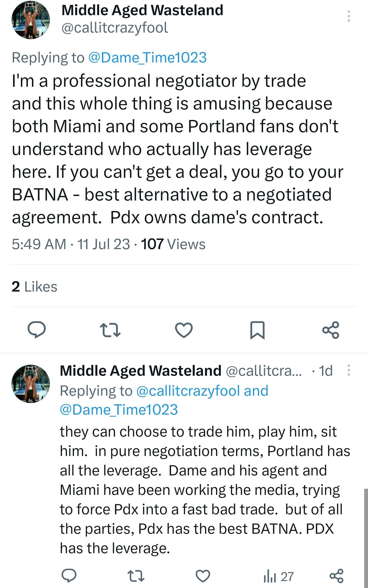Like the second tweet about leverage

coord(203,576)
